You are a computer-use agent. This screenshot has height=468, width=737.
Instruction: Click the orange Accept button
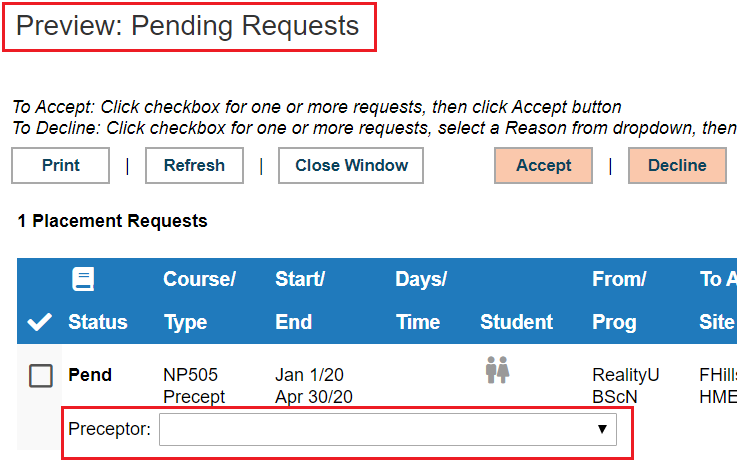pos(543,165)
